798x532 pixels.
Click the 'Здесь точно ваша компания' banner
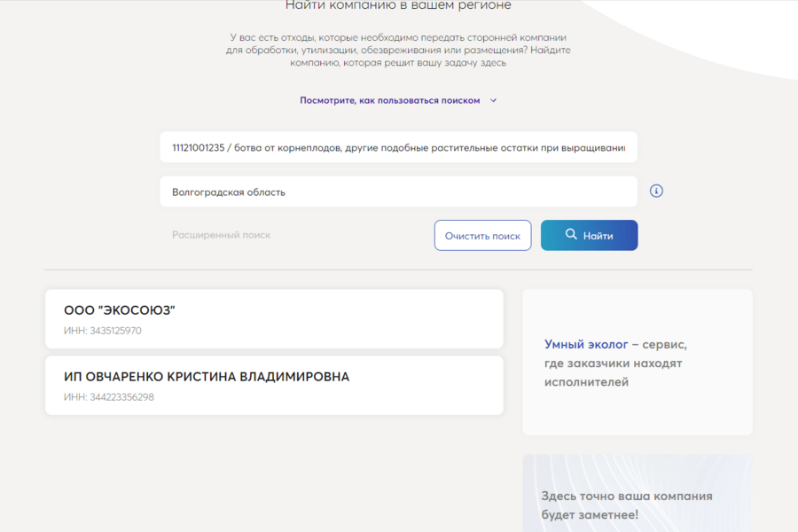click(x=638, y=493)
